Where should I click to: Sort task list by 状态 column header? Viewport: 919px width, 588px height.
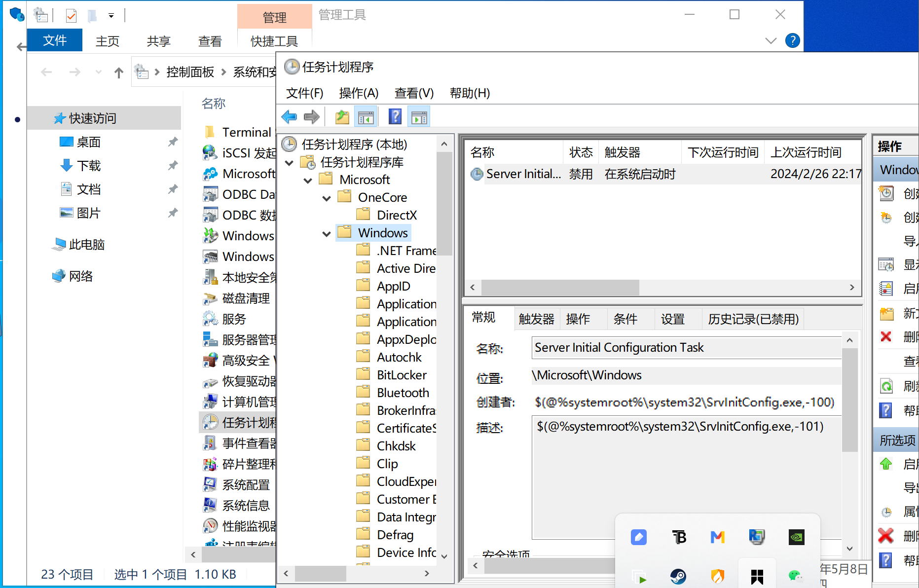click(580, 152)
